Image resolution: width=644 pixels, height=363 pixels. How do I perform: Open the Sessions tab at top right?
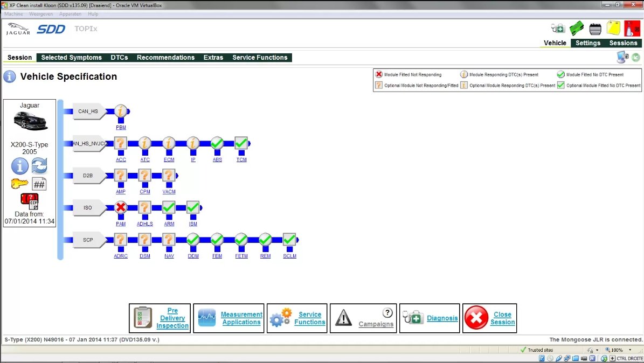click(x=623, y=43)
